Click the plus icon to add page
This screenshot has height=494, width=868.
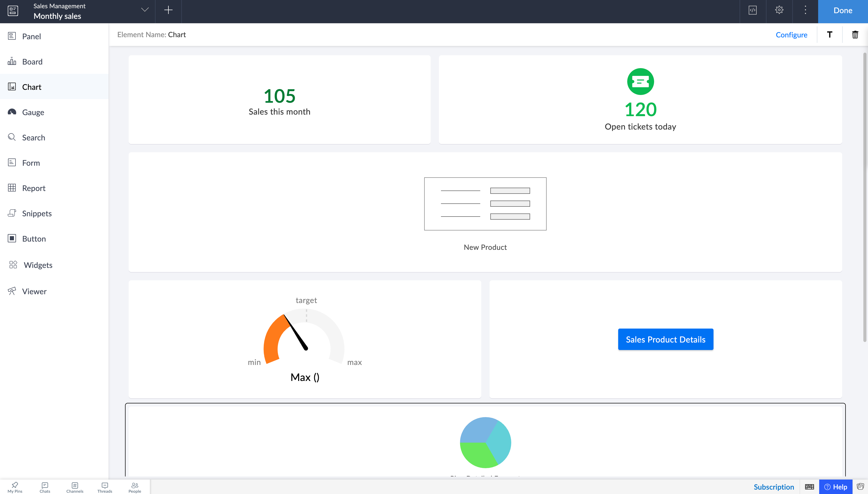tap(168, 10)
